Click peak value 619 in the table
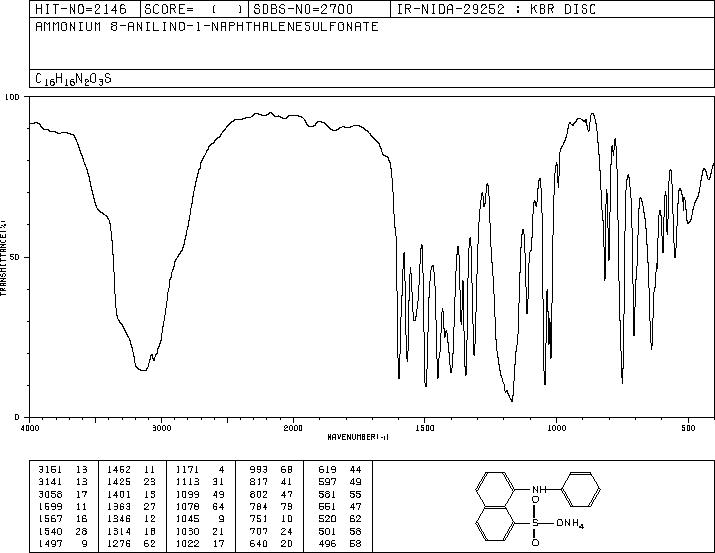This screenshot has width=715, height=553. [x=327, y=469]
